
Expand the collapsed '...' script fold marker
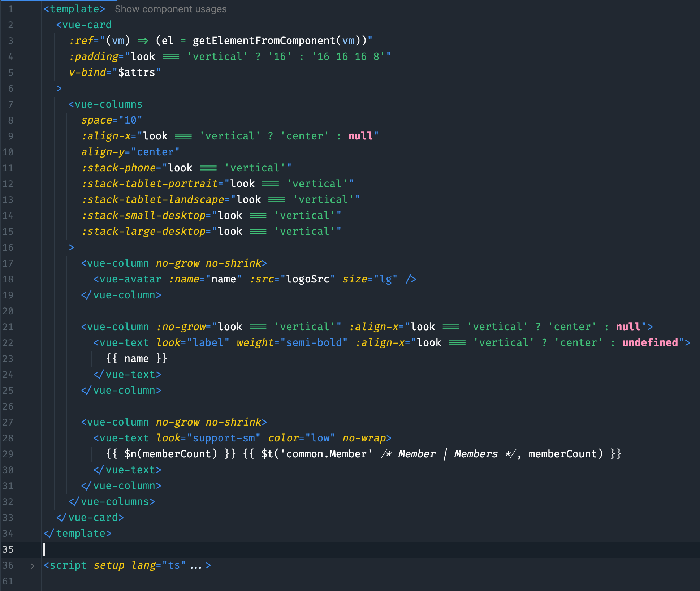[x=195, y=566]
